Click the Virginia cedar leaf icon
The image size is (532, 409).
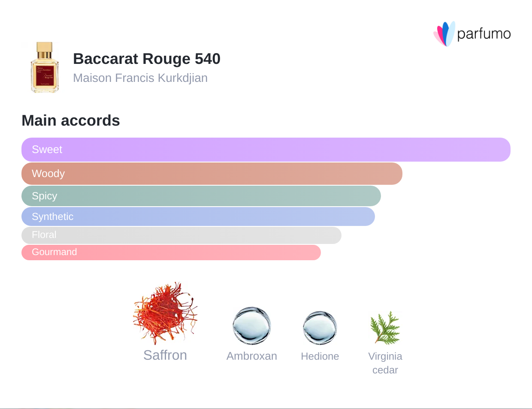click(x=385, y=328)
